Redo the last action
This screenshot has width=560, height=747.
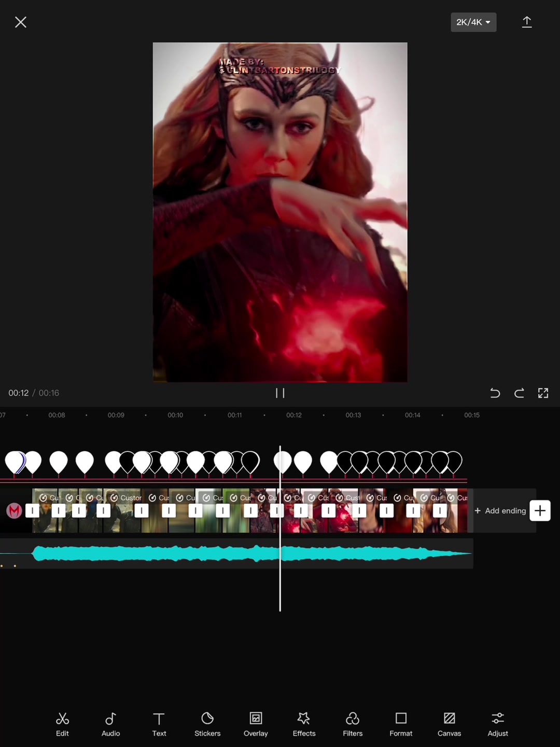click(x=519, y=393)
